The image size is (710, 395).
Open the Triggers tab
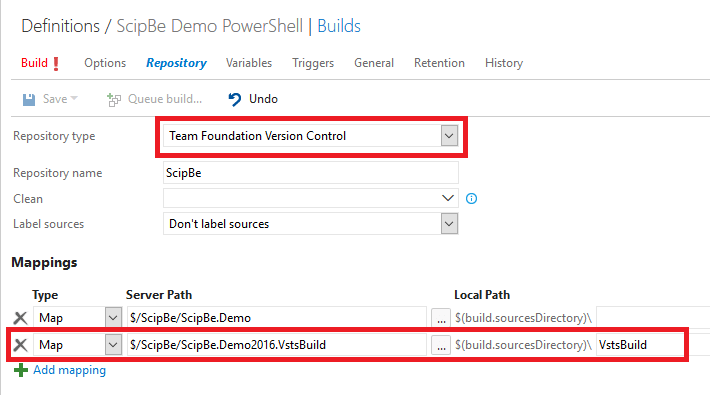pos(313,63)
